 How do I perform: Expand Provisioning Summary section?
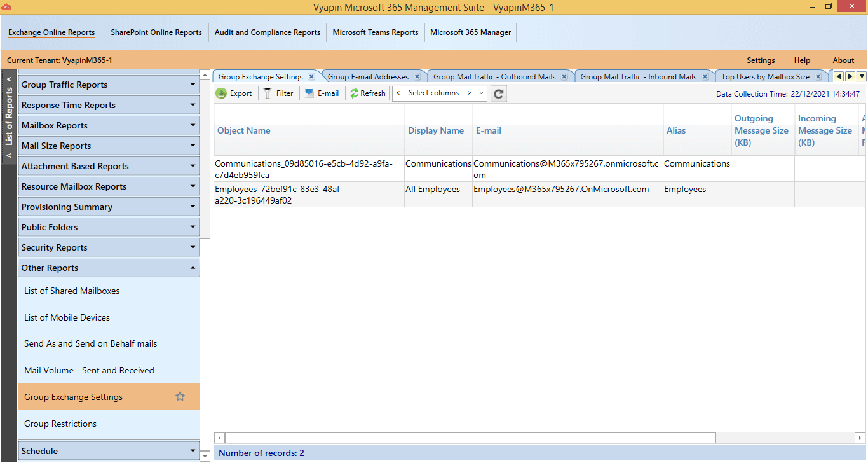click(x=109, y=207)
